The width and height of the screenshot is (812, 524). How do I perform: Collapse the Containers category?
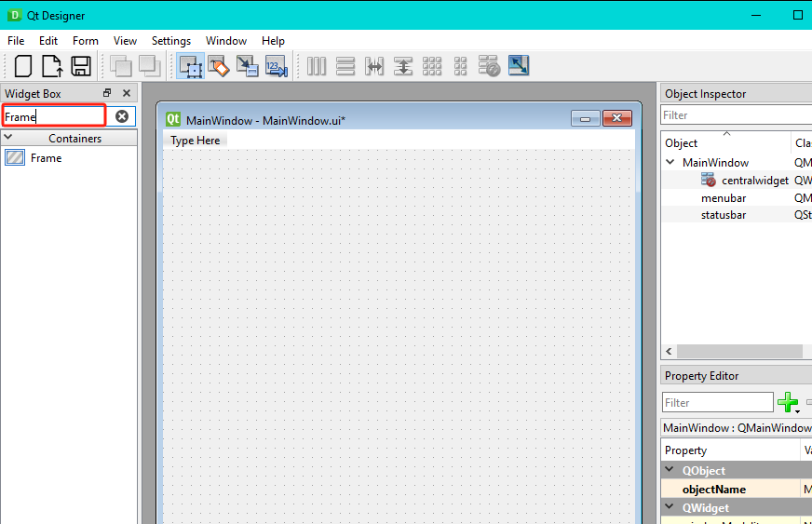[8, 138]
